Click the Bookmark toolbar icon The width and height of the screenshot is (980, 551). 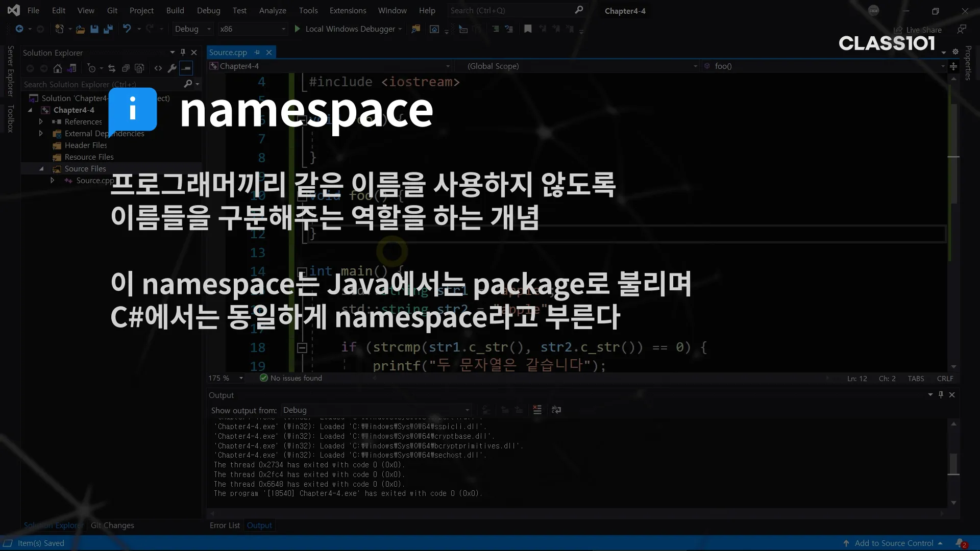point(528,29)
